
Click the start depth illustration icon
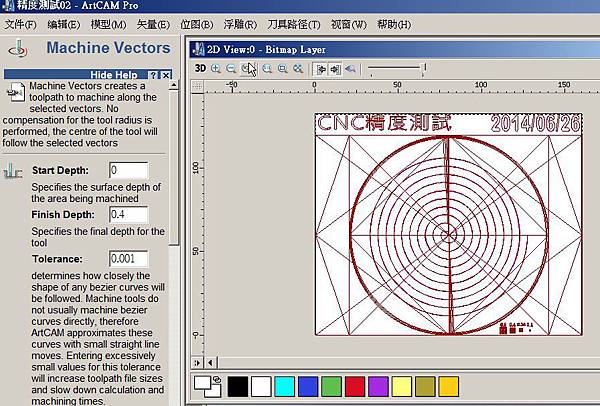tap(13, 171)
